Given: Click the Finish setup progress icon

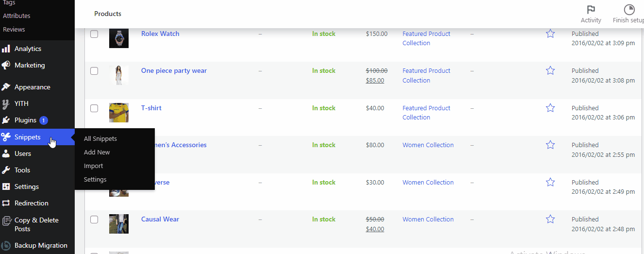Looking at the screenshot, I should click(x=629, y=10).
